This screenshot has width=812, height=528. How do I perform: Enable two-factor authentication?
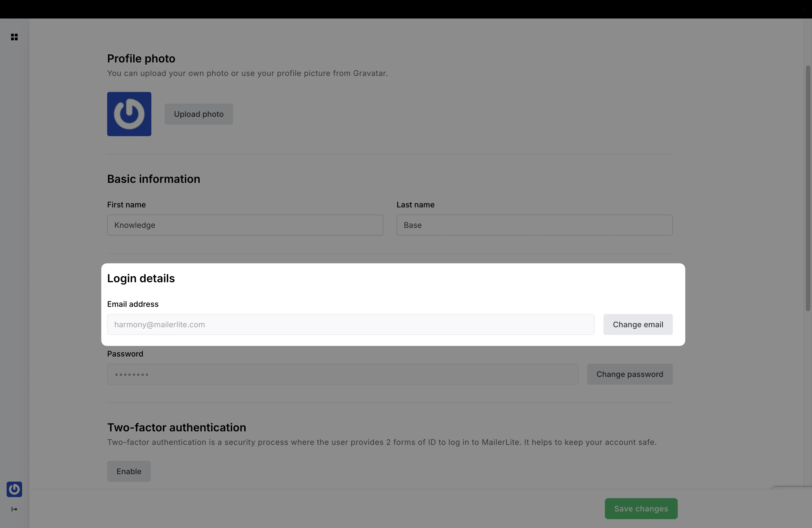[x=129, y=471]
